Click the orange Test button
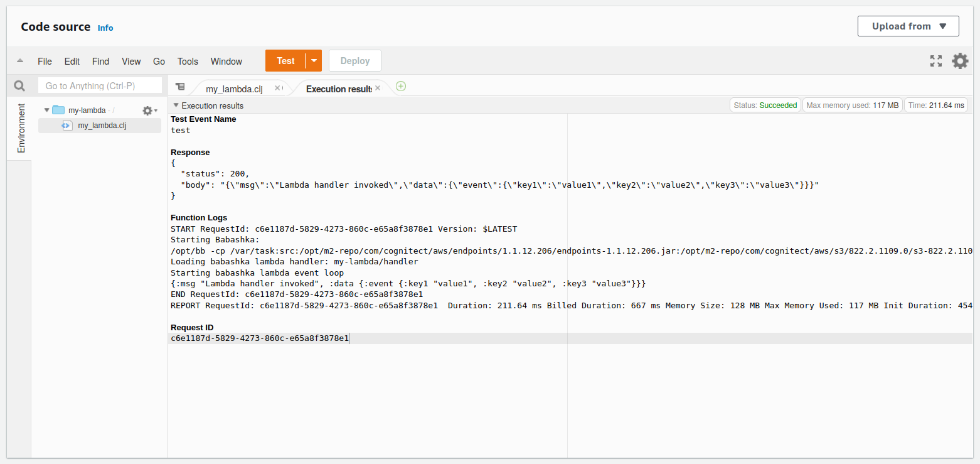The image size is (980, 464). click(x=285, y=61)
